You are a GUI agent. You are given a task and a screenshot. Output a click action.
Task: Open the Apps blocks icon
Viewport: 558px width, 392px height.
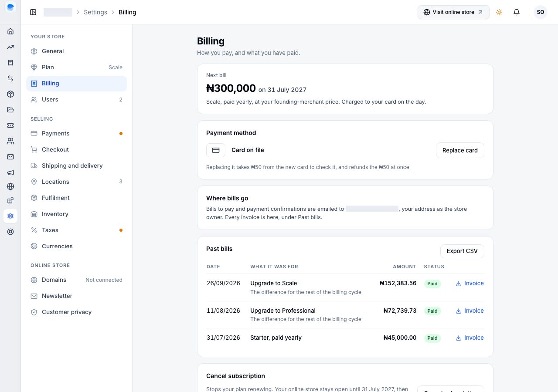coord(10,201)
